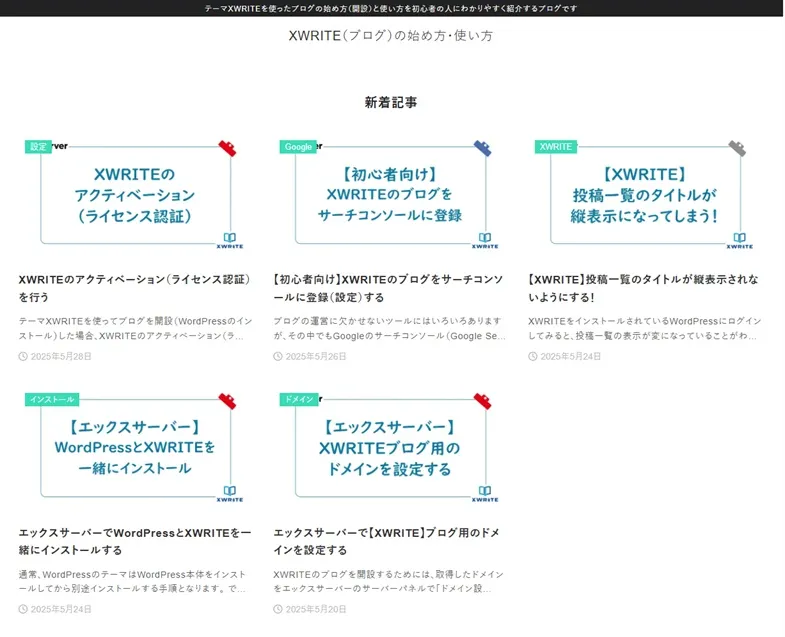Viewport: 785px width, 637px height.
Task: Open article XWRITEのアクティベーション(ライセンス認証)を行う
Action: click(x=135, y=288)
